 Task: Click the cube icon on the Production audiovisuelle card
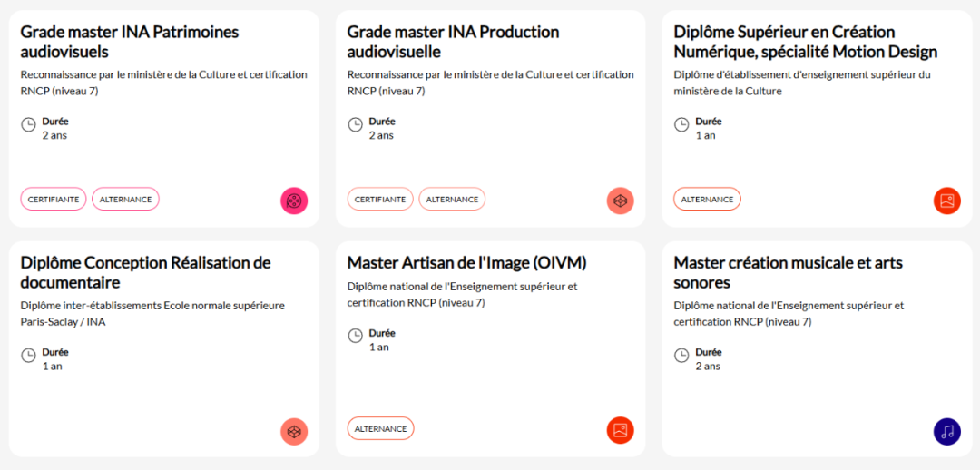tap(620, 201)
